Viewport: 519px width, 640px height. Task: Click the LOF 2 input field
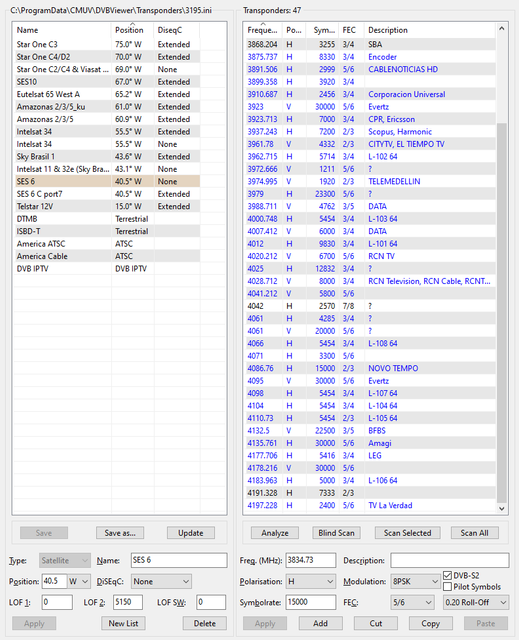128,602
